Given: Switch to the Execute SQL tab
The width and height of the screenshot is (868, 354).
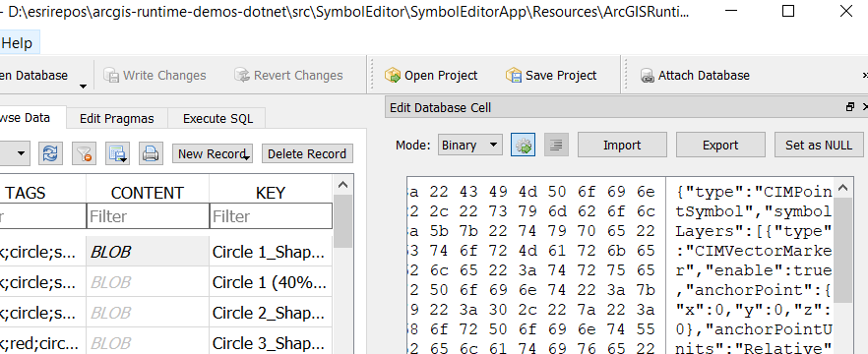Looking at the screenshot, I should point(217,118).
